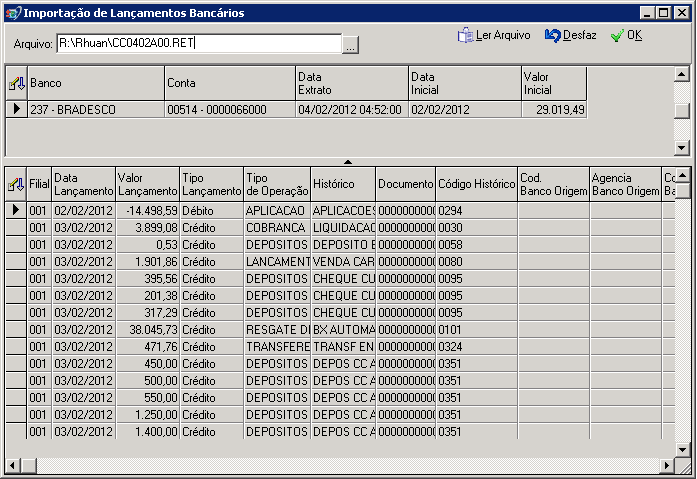
Task: Click the bank grid vertical scrollbar thumb
Action: pyautogui.click(x=681, y=111)
